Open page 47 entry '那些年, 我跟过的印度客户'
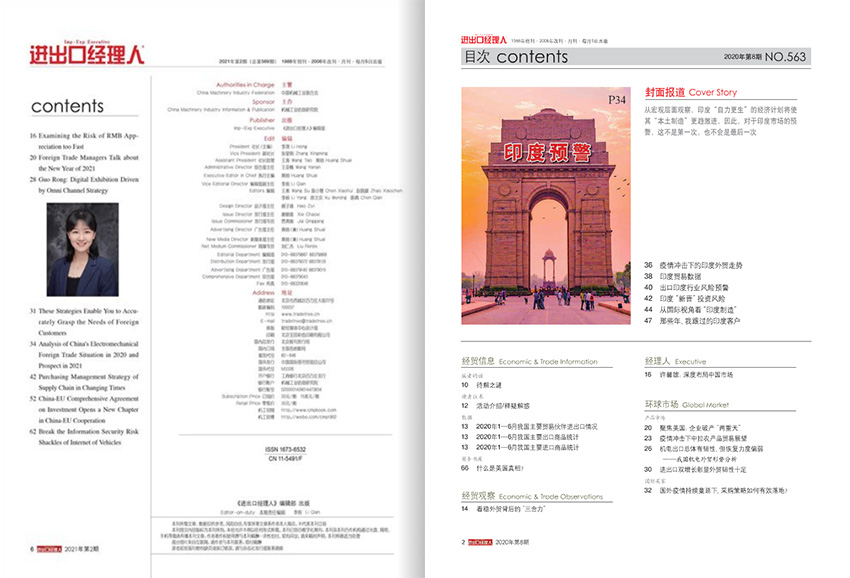Screen dimensions: 850x578 click(692, 321)
